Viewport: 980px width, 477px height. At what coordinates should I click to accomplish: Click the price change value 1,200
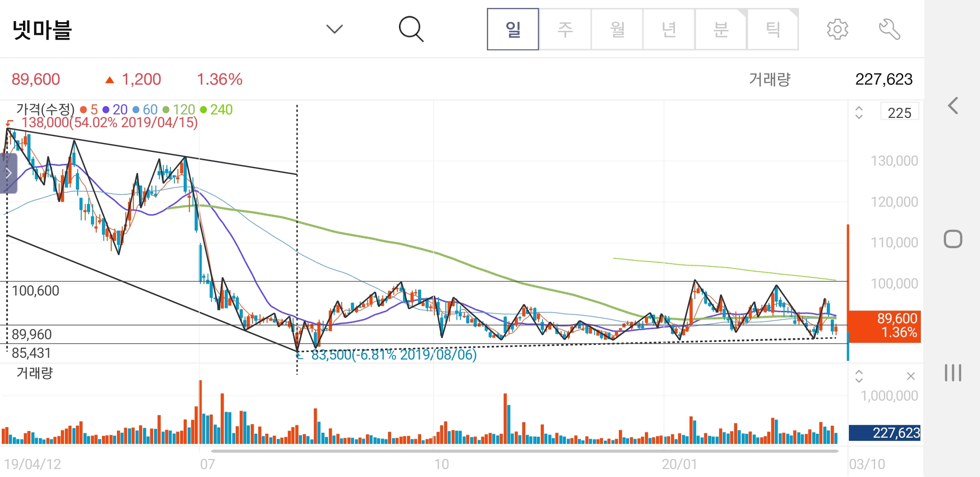[141, 79]
